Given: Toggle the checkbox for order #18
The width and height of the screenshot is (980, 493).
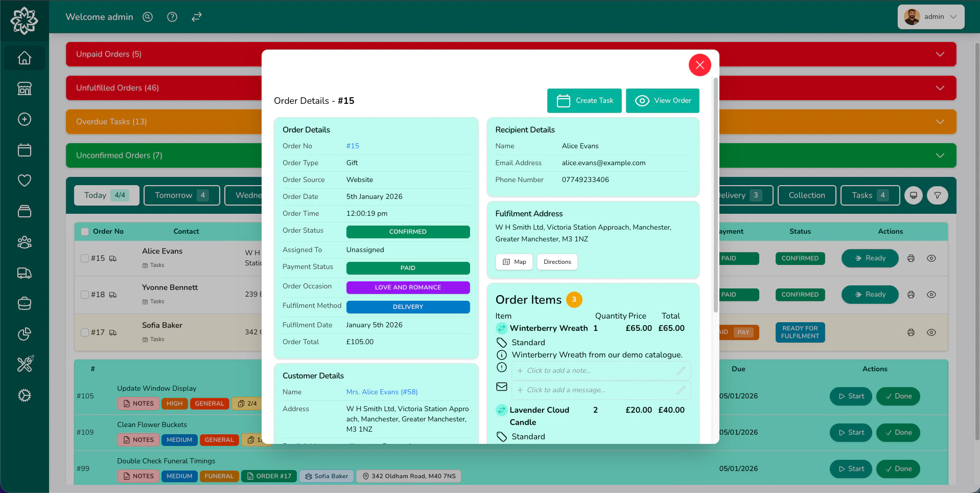Looking at the screenshot, I should 85,295.
